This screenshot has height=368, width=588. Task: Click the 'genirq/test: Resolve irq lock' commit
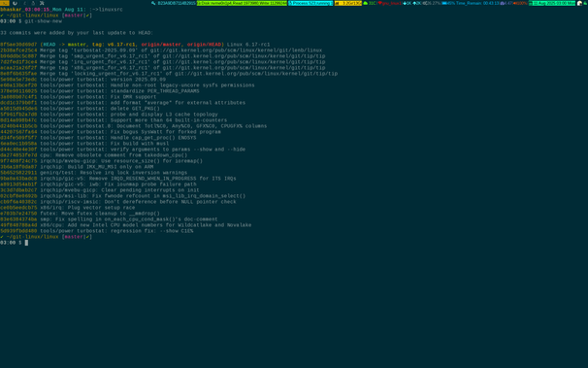[94, 173]
